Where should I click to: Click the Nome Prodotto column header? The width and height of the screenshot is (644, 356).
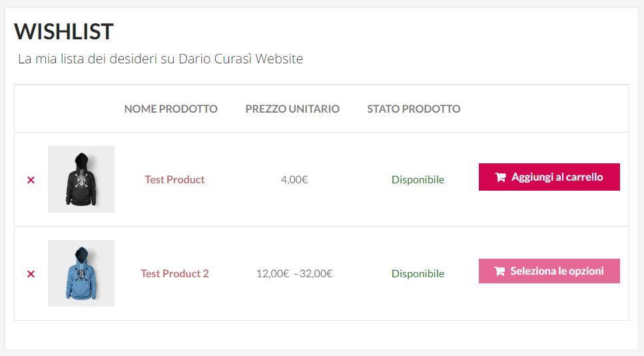[x=170, y=109]
